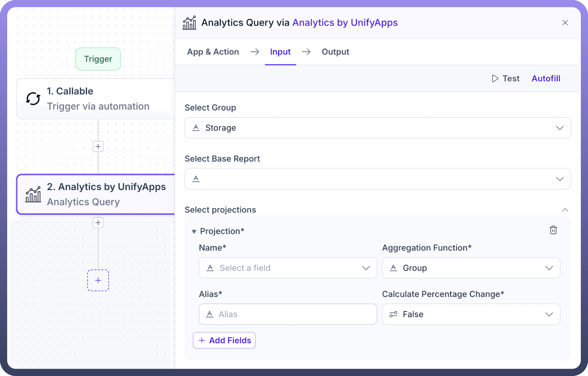Click the Callable step refresh icon
Screen dimensions: 588x376
coord(33,99)
